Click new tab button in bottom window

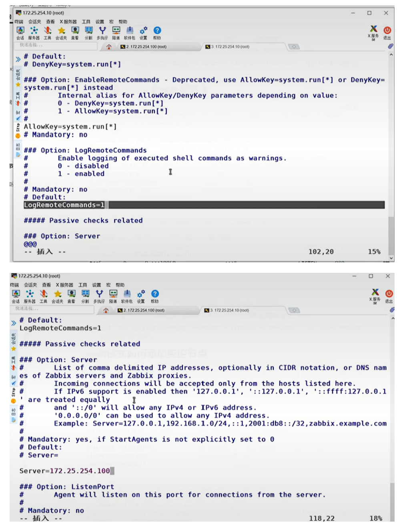point(294,310)
